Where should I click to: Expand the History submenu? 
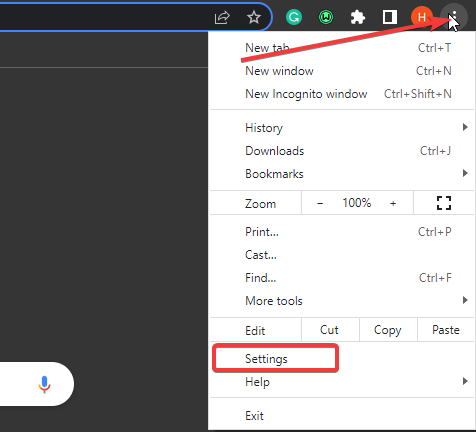click(342, 128)
